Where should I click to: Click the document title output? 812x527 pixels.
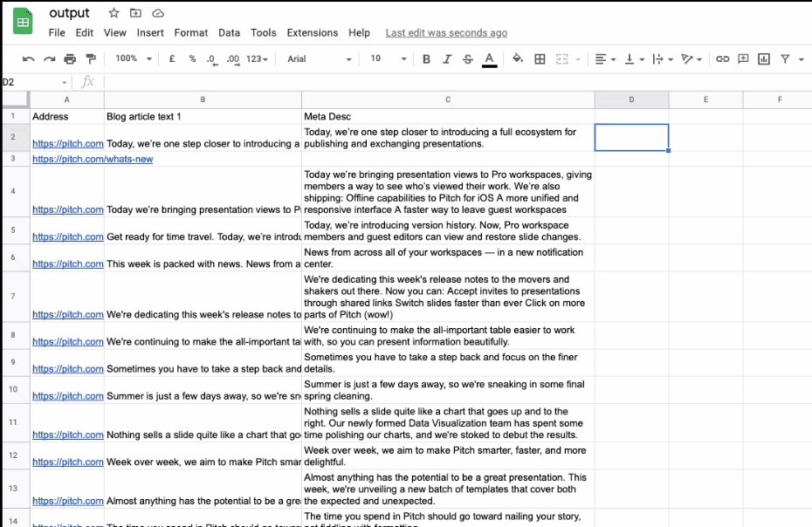[x=69, y=13]
